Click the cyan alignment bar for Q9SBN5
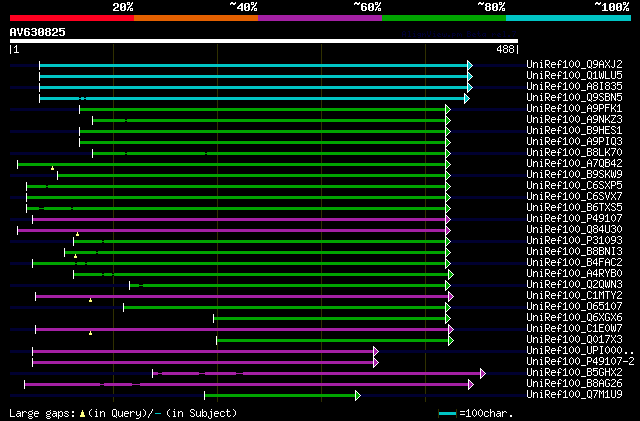640x421 pixels. (252, 98)
